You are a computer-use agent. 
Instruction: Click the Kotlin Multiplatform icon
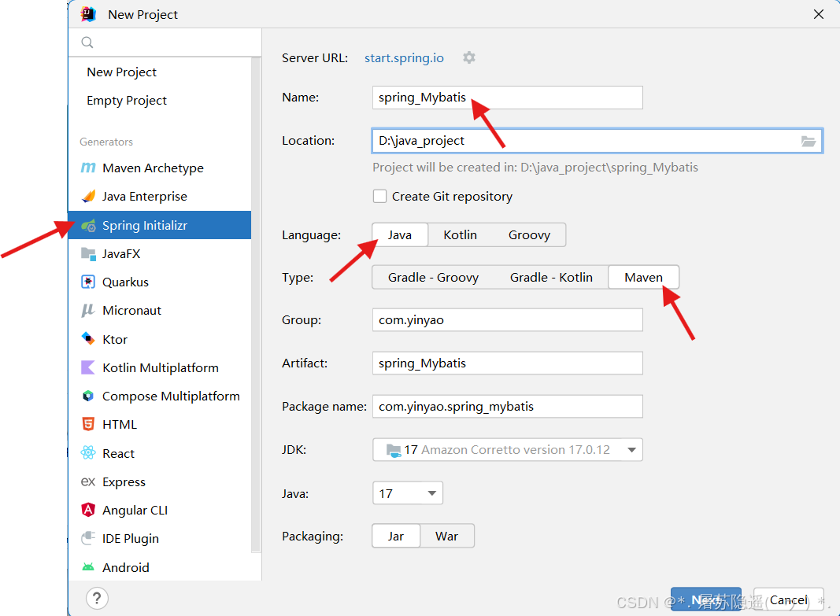click(x=88, y=367)
